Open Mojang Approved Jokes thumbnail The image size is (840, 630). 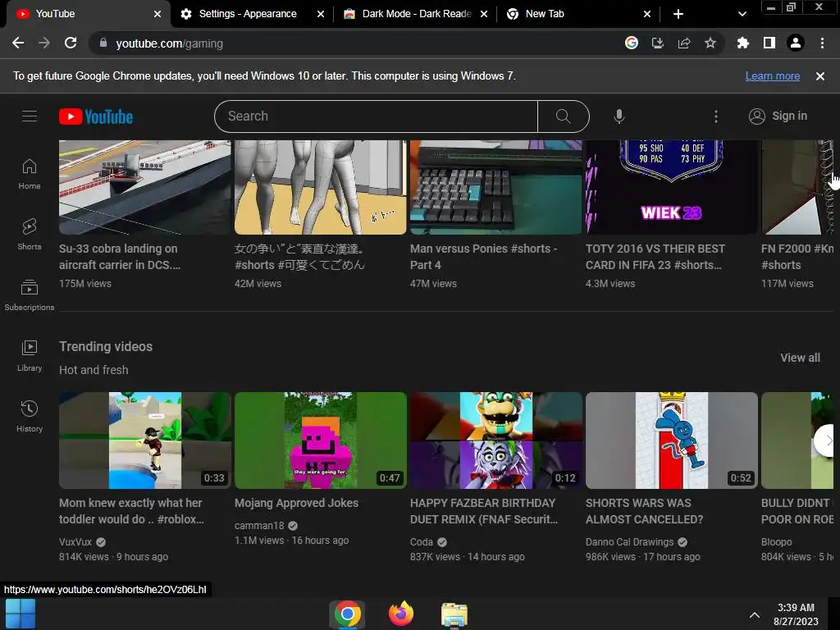coord(321,441)
